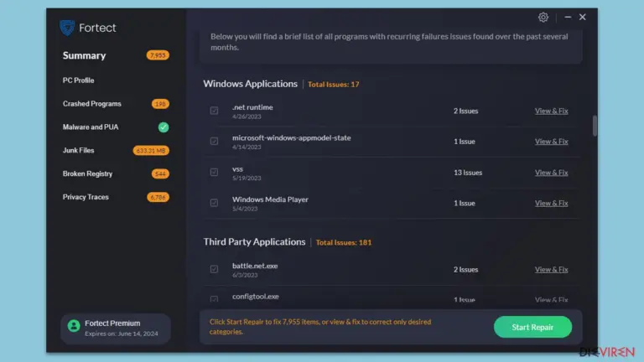Open the Junk Files section
Viewport: 644px width, 362px height.
(79, 151)
